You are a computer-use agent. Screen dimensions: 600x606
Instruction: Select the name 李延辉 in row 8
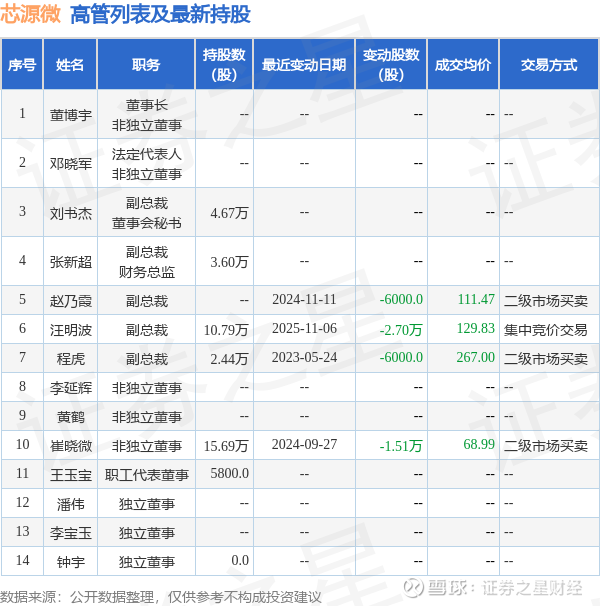[x=71, y=388]
